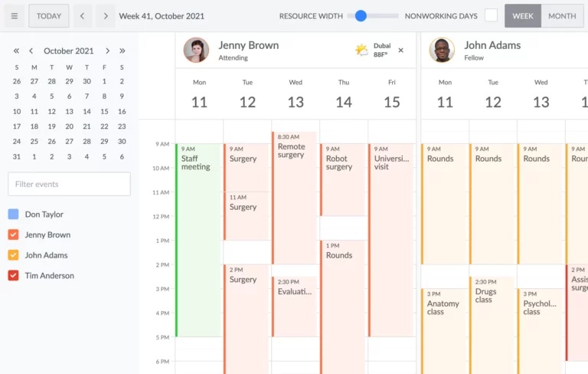
Task: Jump back one year in mini calendar
Action: click(x=16, y=51)
